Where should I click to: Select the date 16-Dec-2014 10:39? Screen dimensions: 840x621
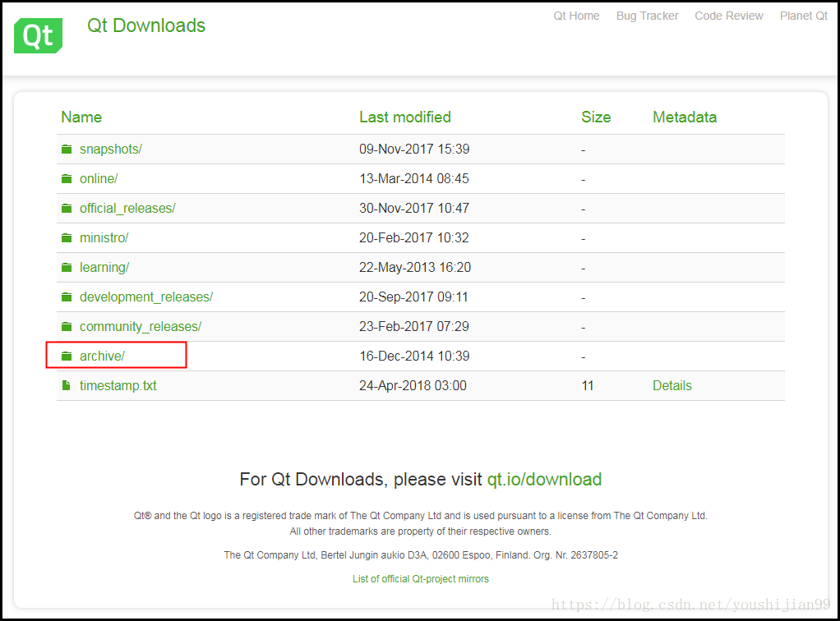tap(414, 356)
